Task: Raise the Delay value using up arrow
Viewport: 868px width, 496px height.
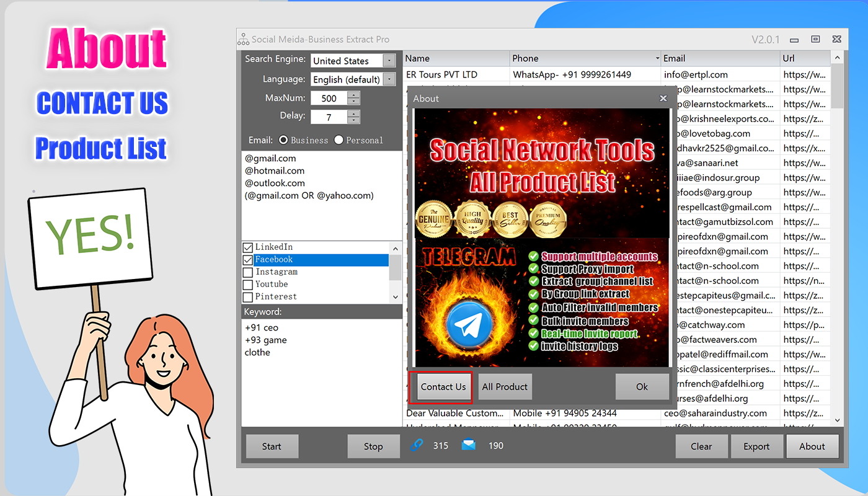Action: click(x=353, y=113)
